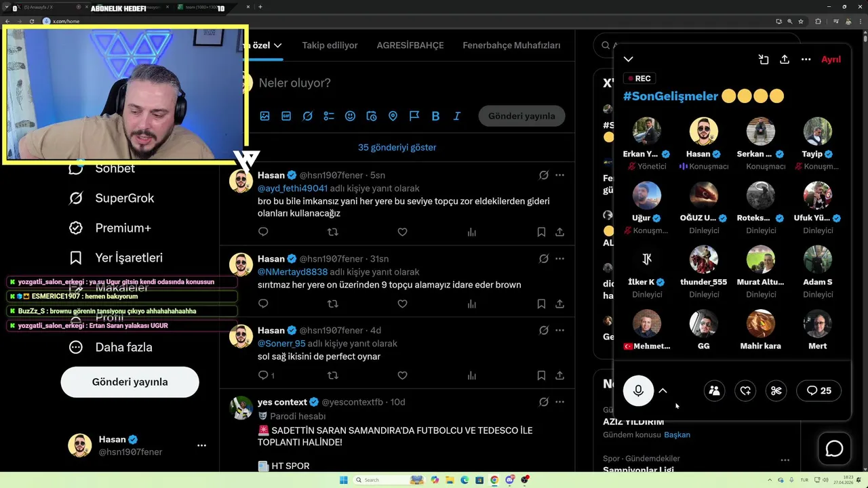868x488 pixels.
Task: Share the Space via upload icon
Action: [785, 60]
